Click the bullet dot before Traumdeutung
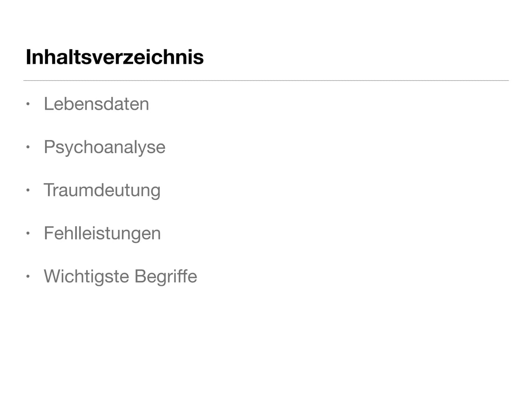Screen dimensions: 532x399 28,191
